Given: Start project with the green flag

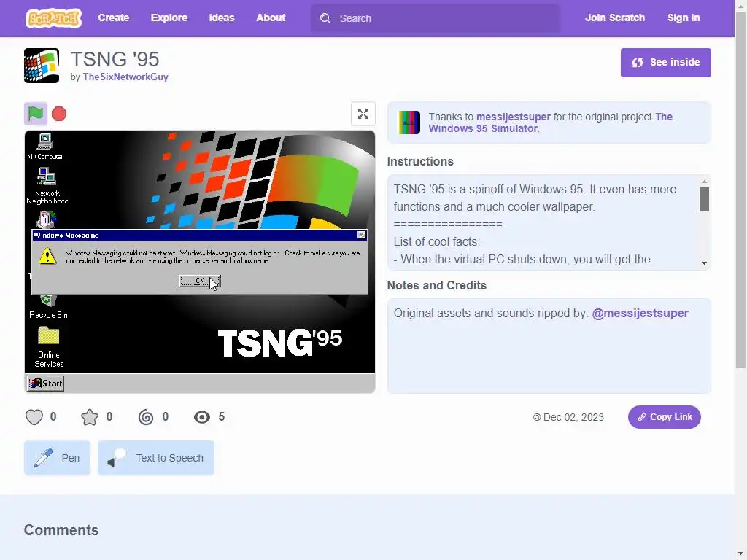Looking at the screenshot, I should [36, 113].
